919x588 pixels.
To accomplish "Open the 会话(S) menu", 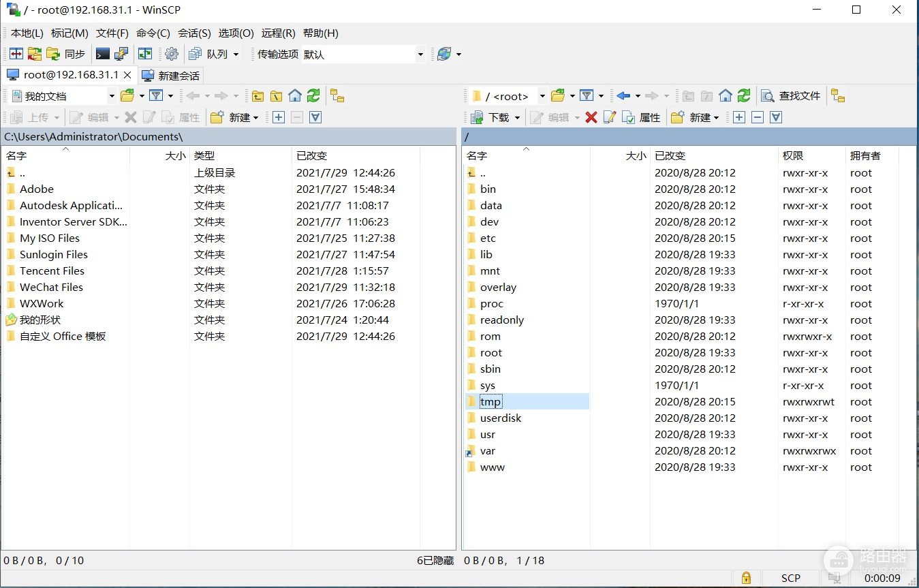I will [194, 33].
